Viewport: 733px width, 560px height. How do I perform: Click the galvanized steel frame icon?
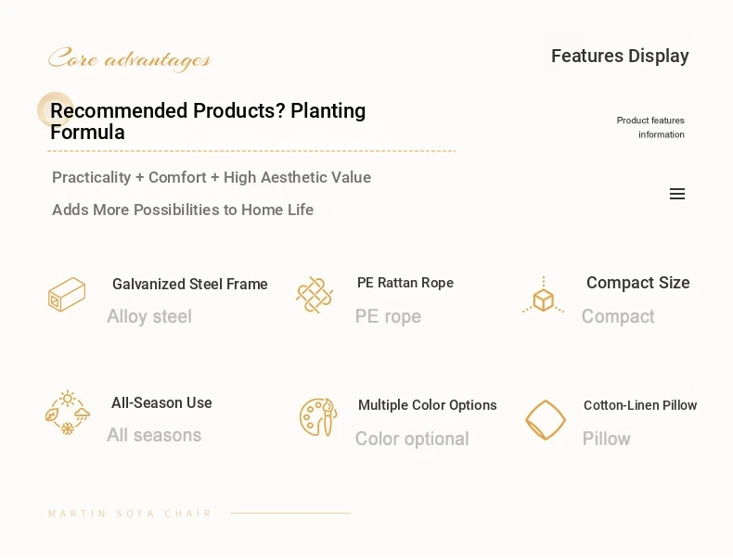[67, 294]
